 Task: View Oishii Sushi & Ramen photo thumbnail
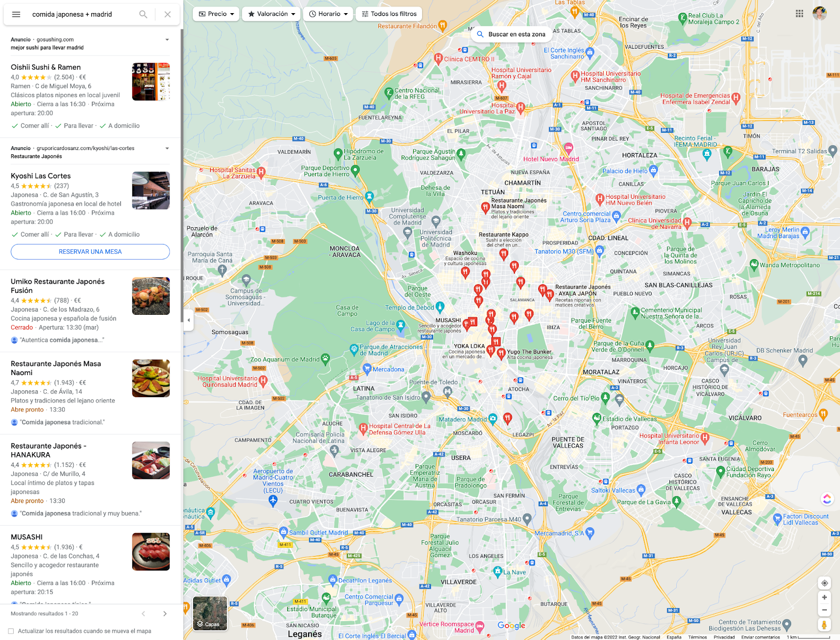(151, 82)
